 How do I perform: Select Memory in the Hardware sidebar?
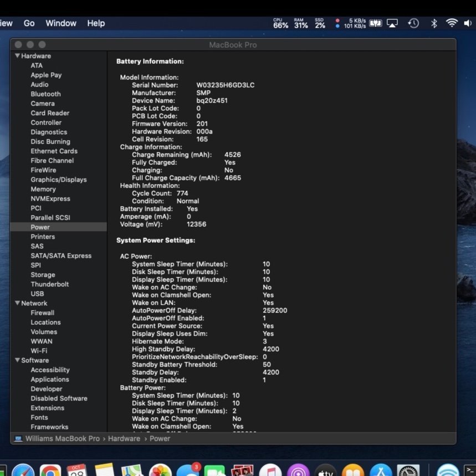tap(43, 189)
